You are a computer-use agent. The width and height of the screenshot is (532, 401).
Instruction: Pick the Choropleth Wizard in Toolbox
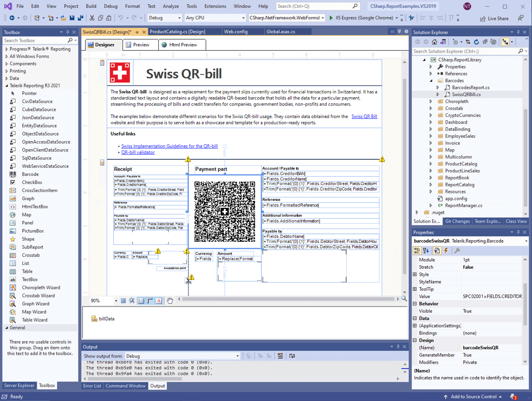(x=41, y=288)
